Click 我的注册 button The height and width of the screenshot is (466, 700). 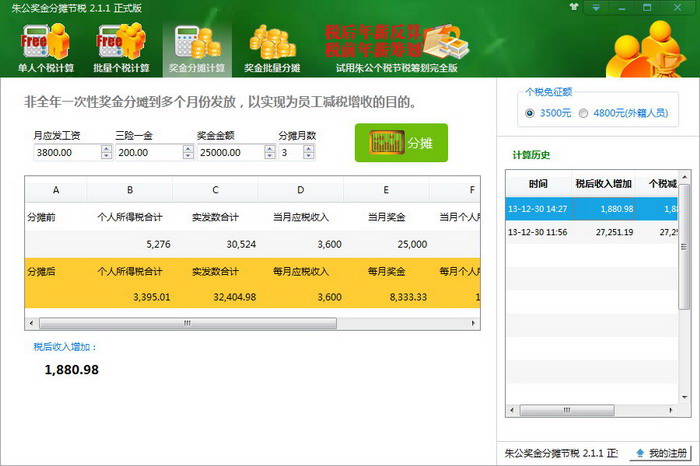point(661,454)
